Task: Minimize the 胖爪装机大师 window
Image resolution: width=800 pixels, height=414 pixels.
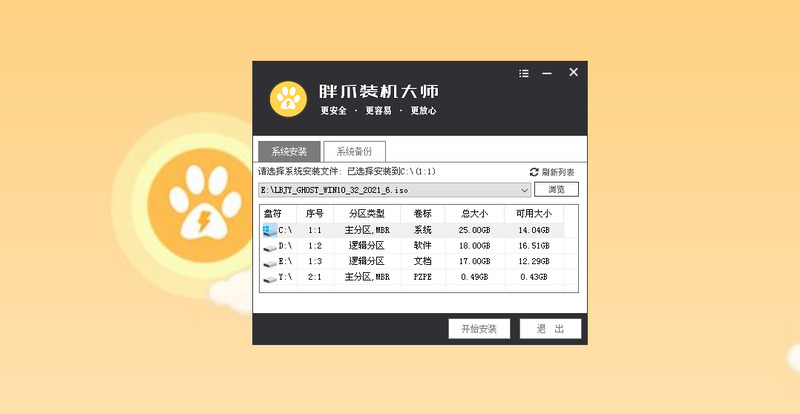Action: point(547,74)
